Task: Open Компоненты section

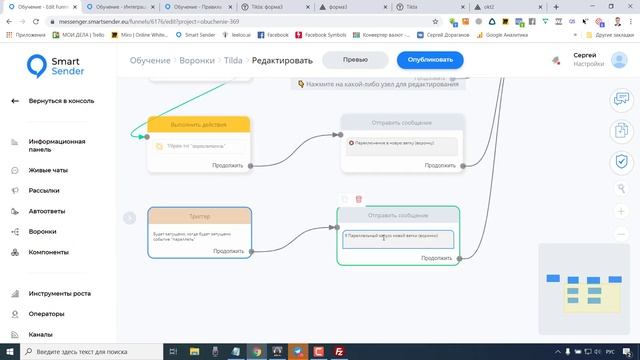Action: click(x=49, y=252)
